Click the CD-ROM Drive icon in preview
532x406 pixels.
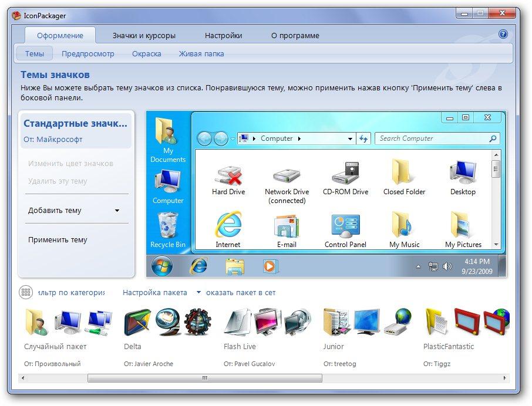click(x=345, y=174)
